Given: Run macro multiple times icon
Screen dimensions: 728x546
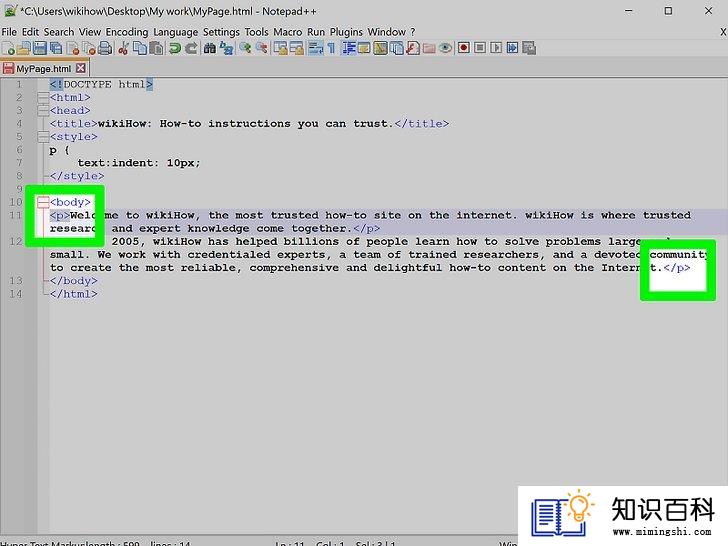Looking at the screenshot, I should click(x=513, y=48).
